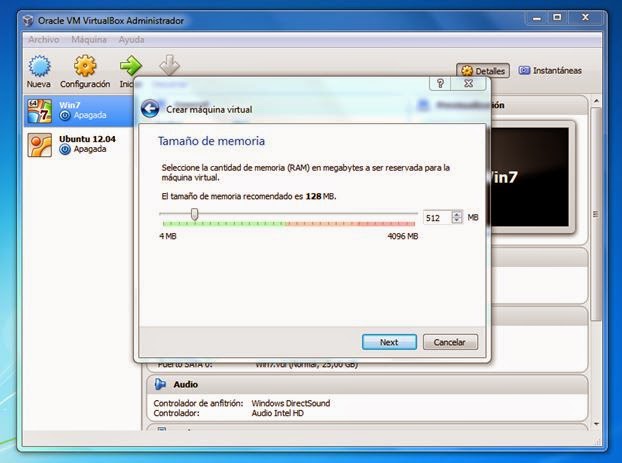Image resolution: width=622 pixels, height=463 pixels.
Task: Click the '4096 MB' maximum label
Action: pyautogui.click(x=403, y=236)
